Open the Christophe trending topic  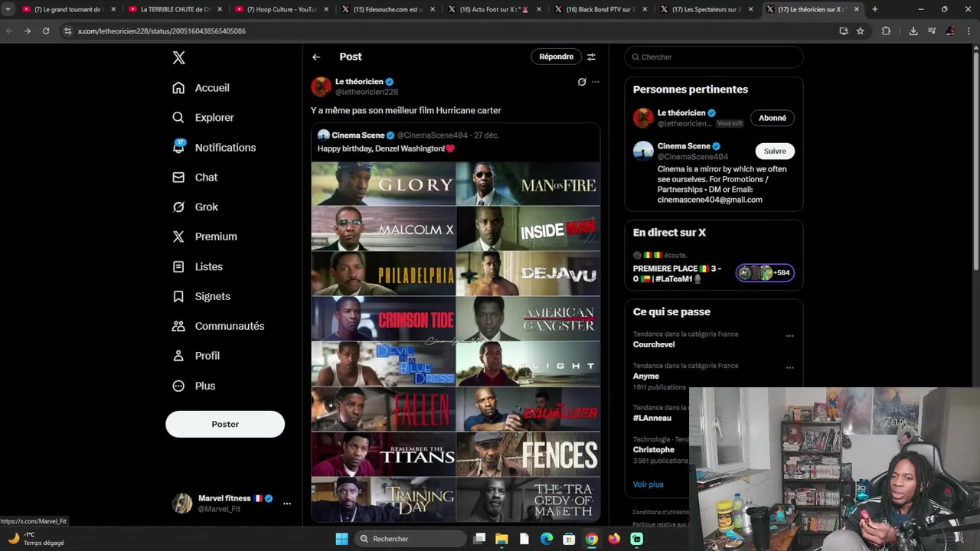pyautogui.click(x=654, y=450)
